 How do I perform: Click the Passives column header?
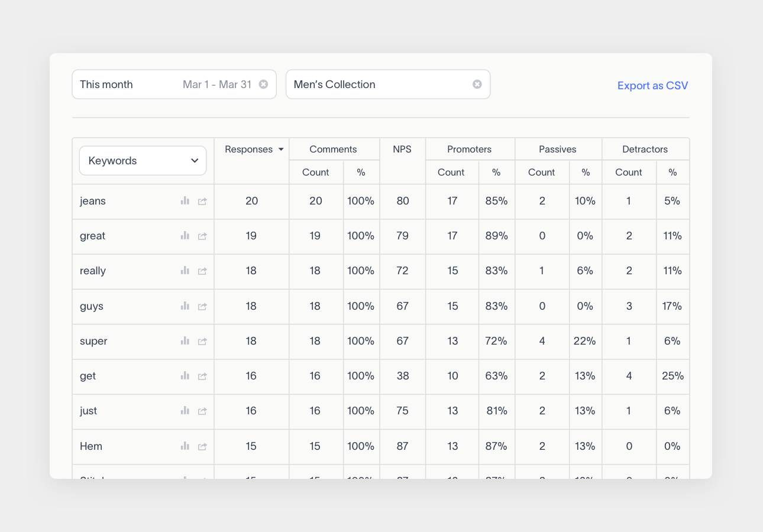(x=557, y=150)
